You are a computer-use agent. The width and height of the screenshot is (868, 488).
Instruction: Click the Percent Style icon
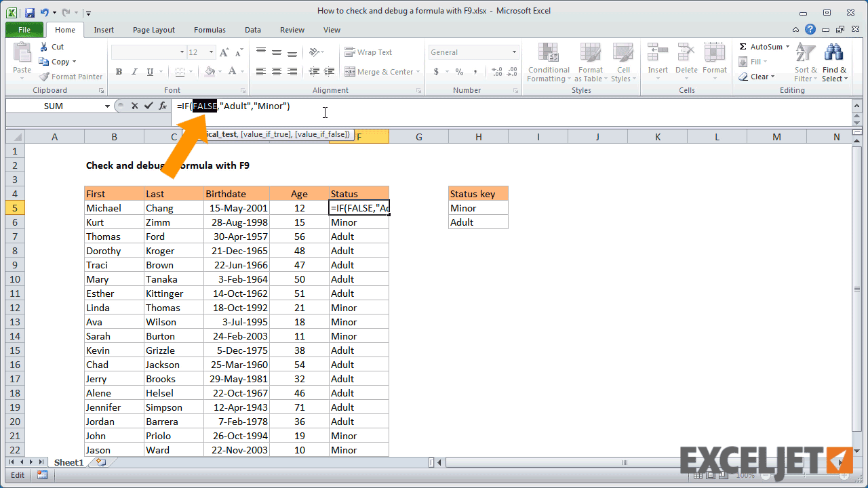click(x=458, y=71)
